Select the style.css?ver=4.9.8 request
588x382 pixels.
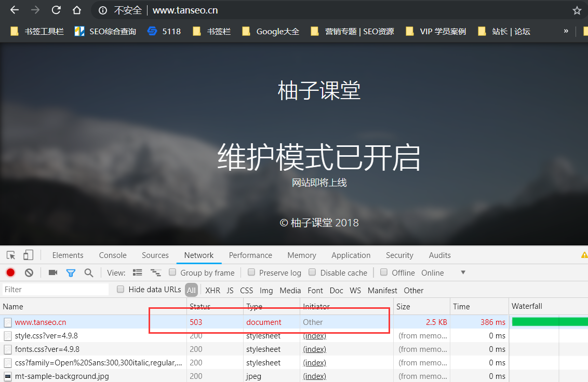pos(46,335)
